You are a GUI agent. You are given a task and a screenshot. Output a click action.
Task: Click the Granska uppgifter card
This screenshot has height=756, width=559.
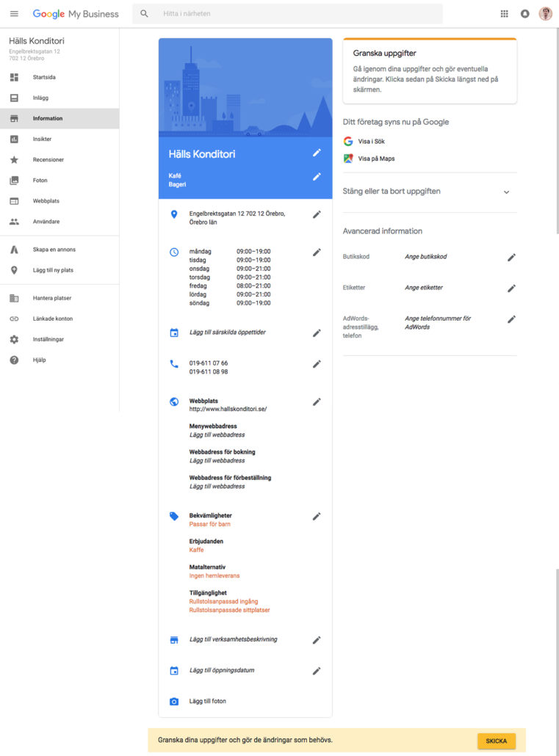(430, 71)
